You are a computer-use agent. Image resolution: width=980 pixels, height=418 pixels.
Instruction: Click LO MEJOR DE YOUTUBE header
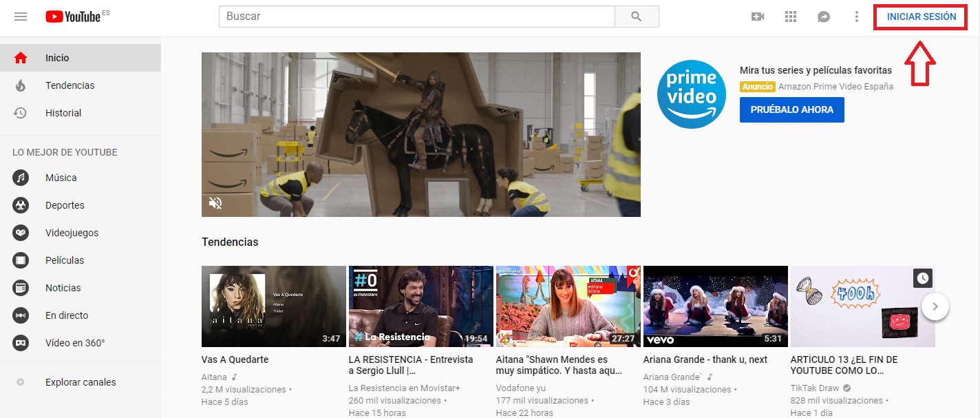pyautogui.click(x=65, y=152)
